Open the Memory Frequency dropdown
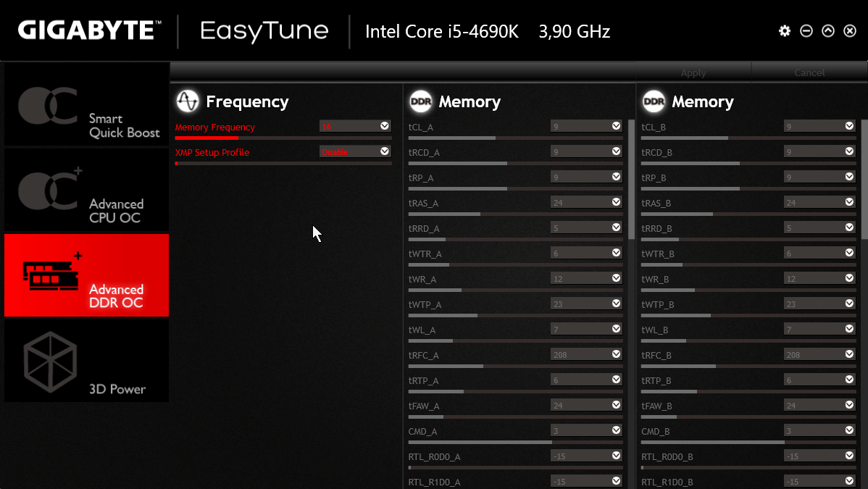 355,126
